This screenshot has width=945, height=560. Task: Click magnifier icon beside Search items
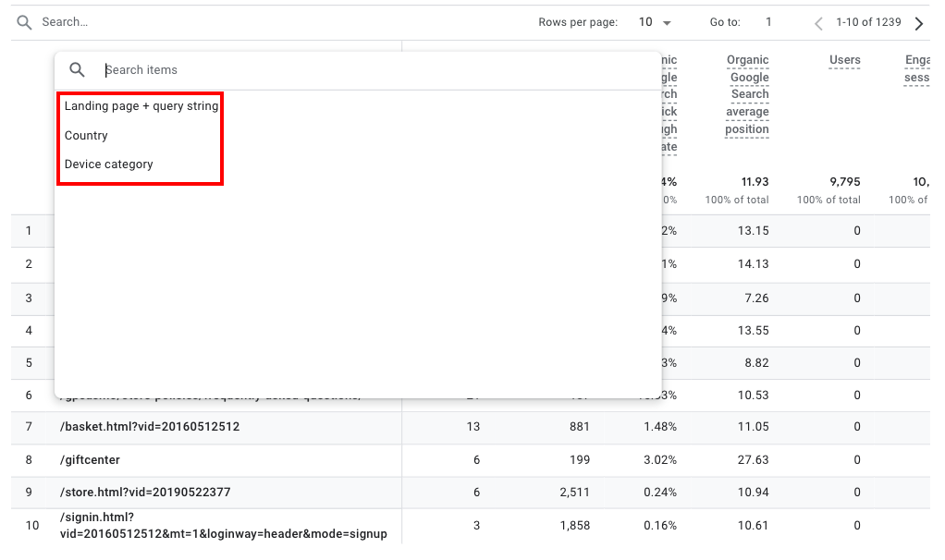point(78,70)
